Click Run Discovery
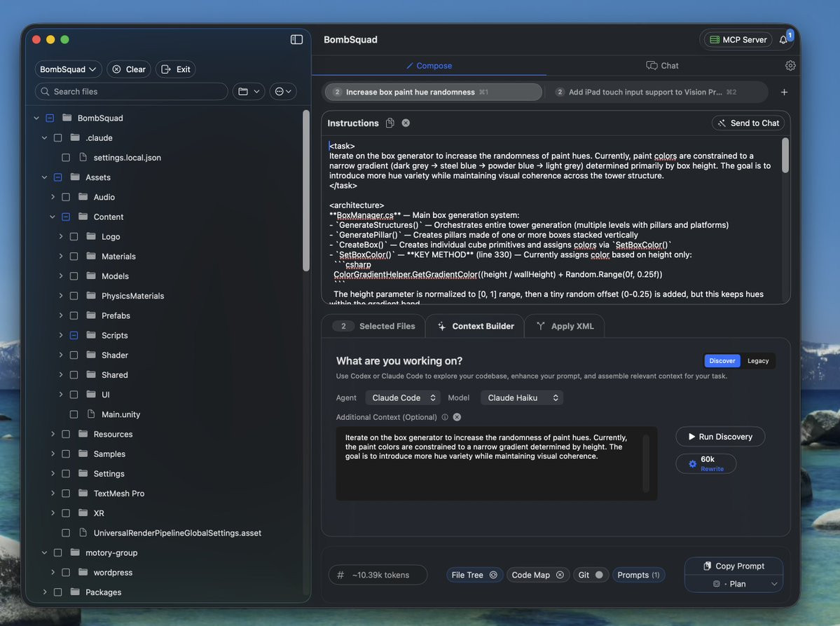This screenshot has height=626, width=840. click(x=720, y=437)
